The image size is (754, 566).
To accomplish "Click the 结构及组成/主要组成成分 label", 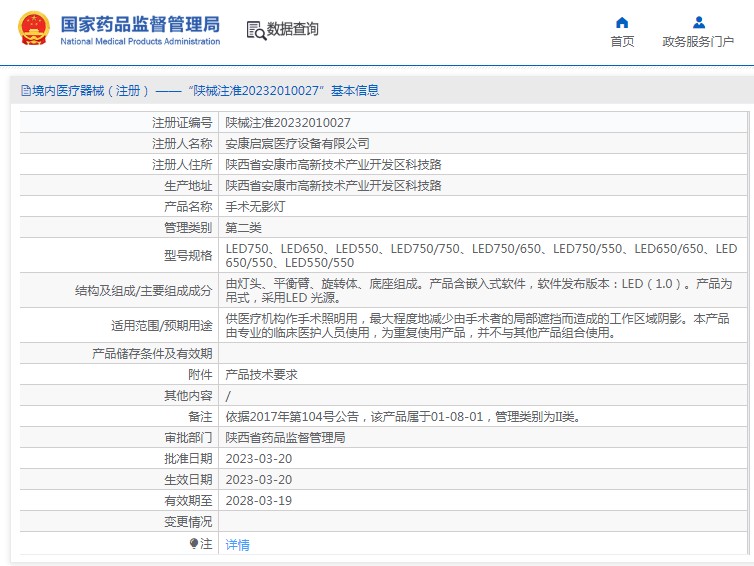I will click(143, 290).
